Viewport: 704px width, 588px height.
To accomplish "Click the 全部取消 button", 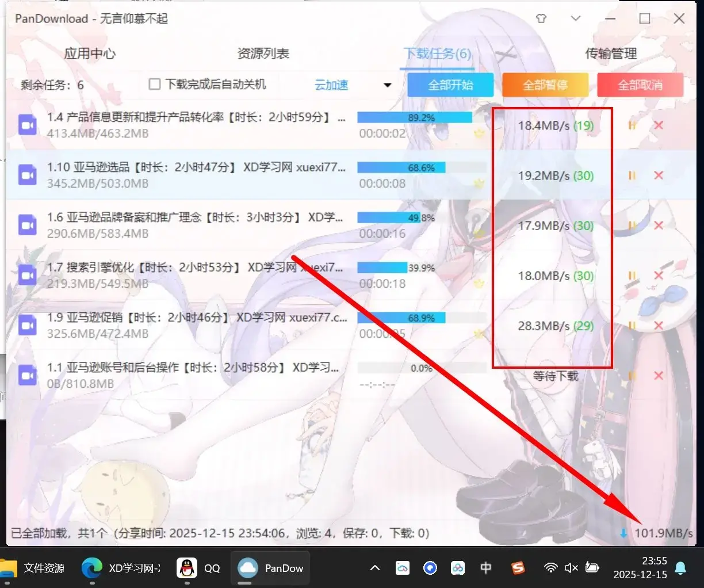I will [640, 85].
